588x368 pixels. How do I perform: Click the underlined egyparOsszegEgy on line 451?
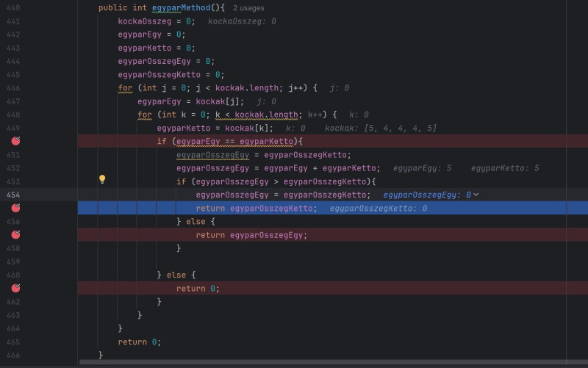(212, 155)
